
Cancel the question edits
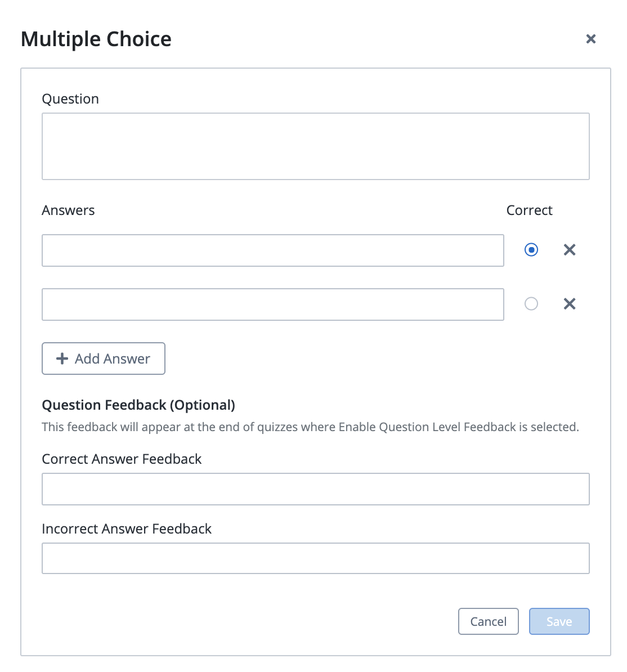pos(488,621)
